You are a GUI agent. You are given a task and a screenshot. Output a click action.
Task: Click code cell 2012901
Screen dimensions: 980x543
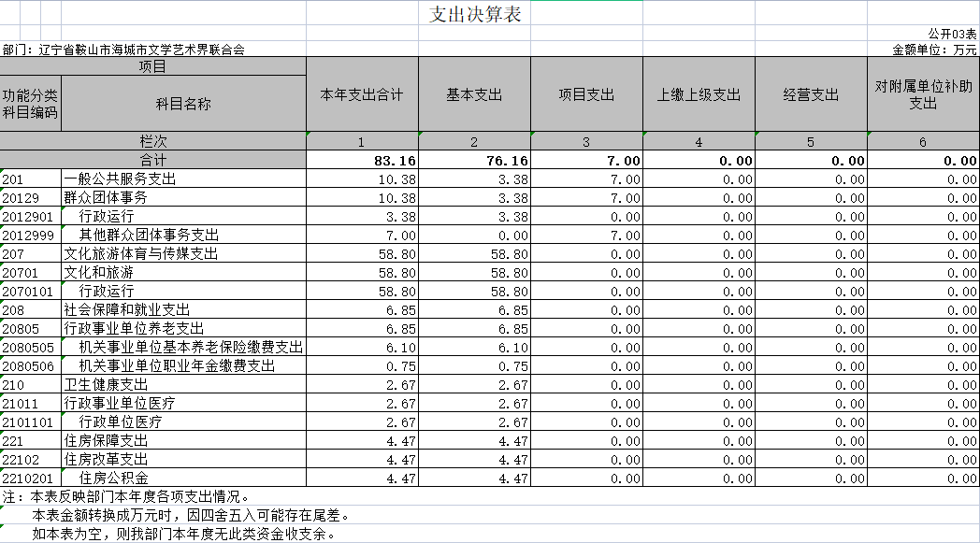pos(30,217)
